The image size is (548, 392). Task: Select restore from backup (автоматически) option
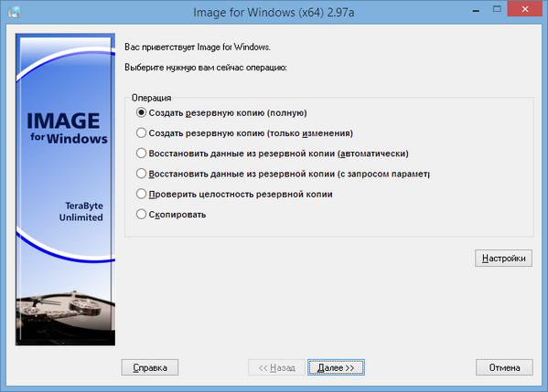pyautogui.click(x=273, y=154)
